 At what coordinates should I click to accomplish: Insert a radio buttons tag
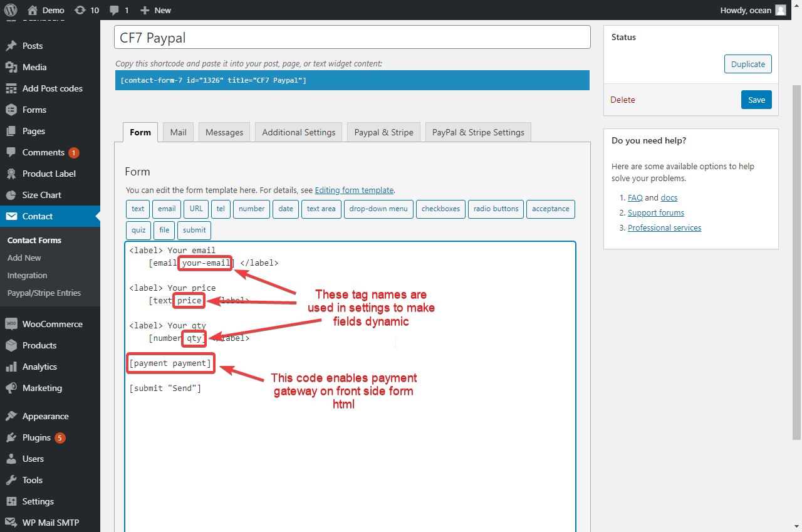(496, 209)
